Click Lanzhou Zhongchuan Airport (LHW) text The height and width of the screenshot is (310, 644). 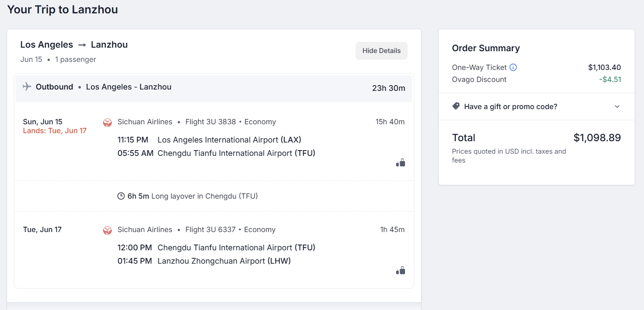[224, 261]
